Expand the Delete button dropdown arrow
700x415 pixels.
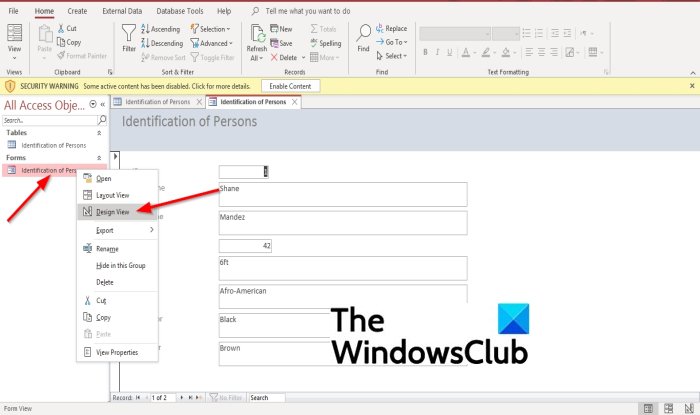304,58
